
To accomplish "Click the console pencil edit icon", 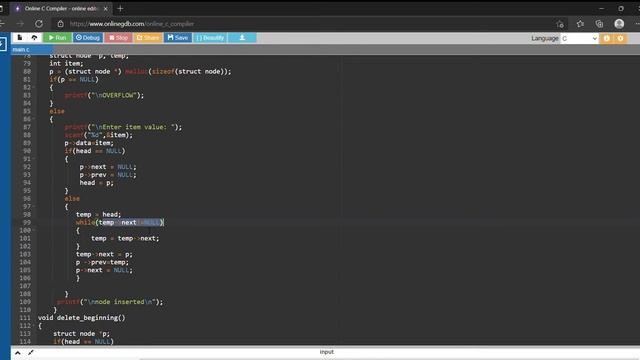I will click(x=31, y=352).
